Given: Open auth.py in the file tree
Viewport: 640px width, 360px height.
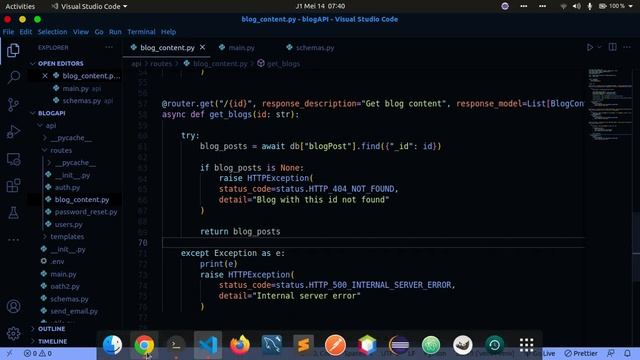Looking at the screenshot, I should (x=67, y=187).
